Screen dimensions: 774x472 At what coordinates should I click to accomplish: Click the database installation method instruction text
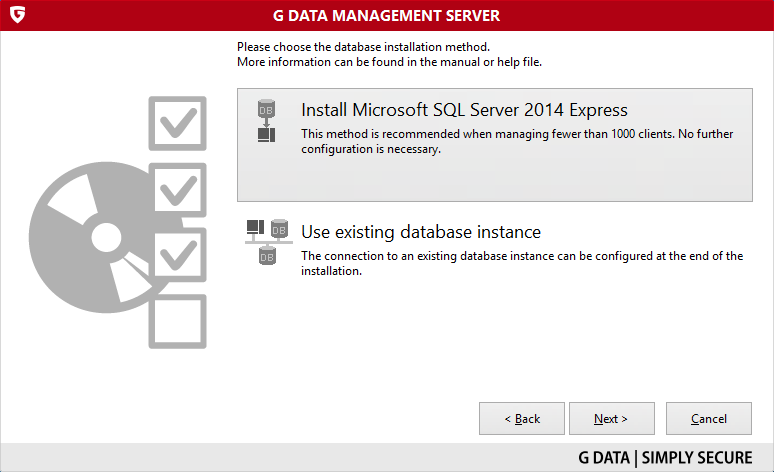tap(363, 47)
